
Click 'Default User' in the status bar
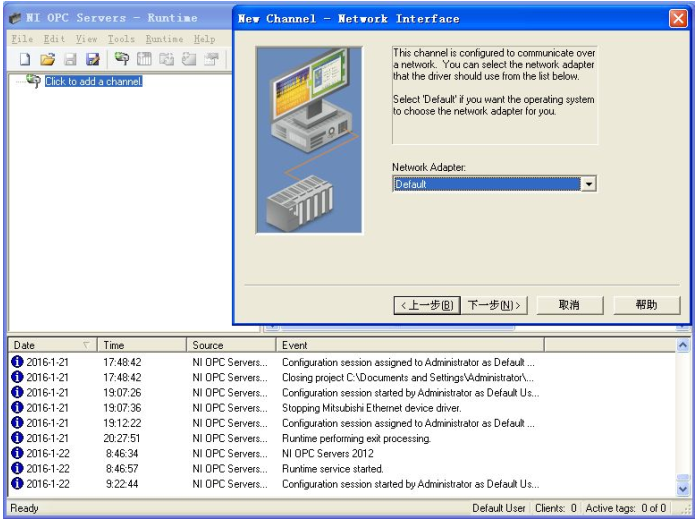pyautogui.click(x=499, y=508)
